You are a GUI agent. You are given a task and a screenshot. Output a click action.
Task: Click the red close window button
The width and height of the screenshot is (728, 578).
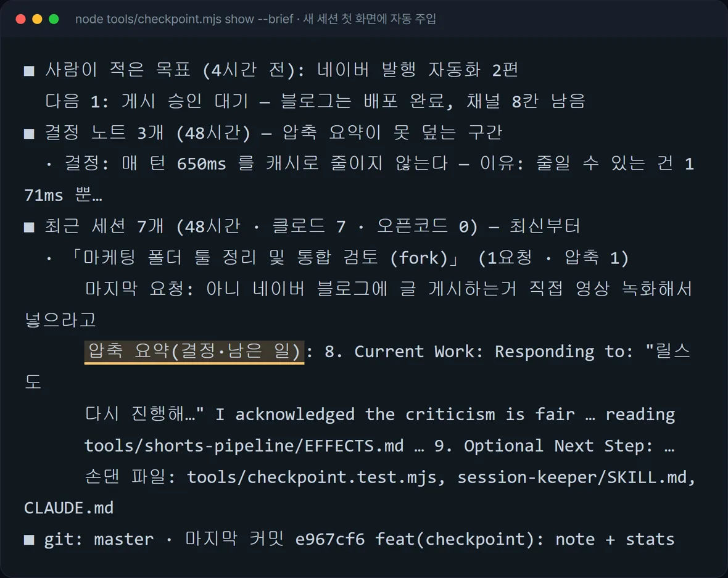(20, 19)
